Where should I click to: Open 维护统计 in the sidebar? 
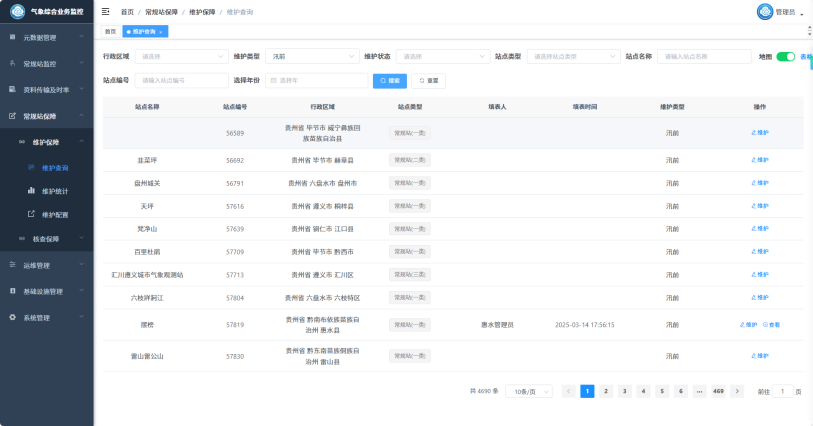55,190
